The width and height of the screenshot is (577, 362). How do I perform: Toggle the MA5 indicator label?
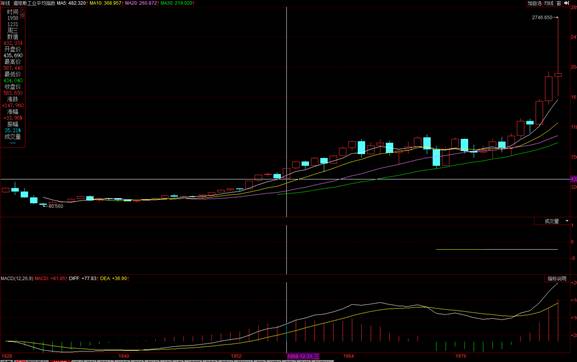(71, 3)
